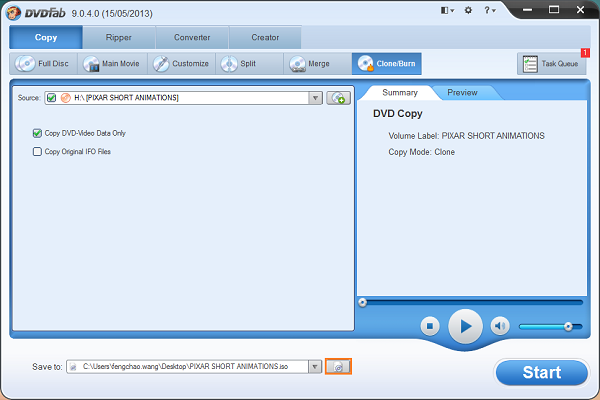This screenshot has width=600, height=400.
Task: Select the Clone/Burn mode
Action: click(x=386, y=64)
